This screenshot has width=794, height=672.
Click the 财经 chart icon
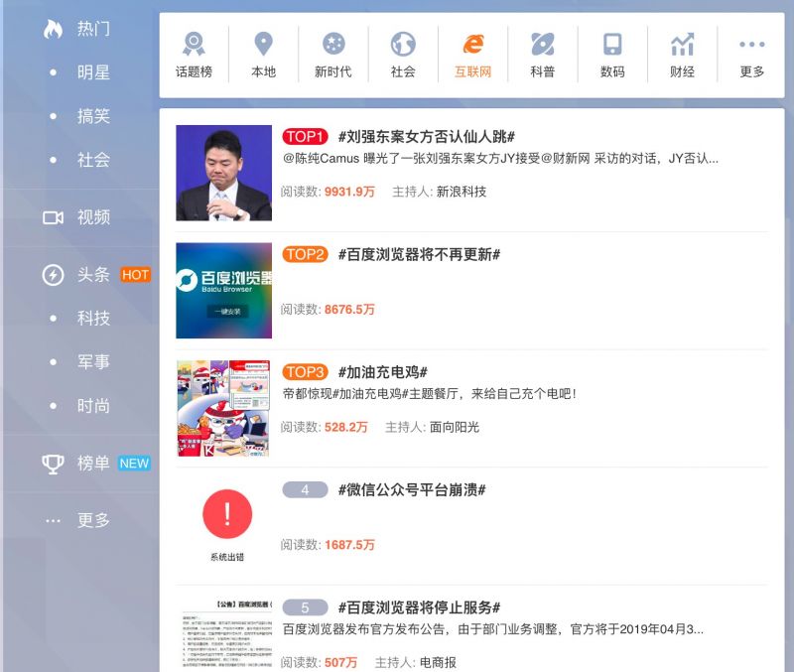click(682, 44)
